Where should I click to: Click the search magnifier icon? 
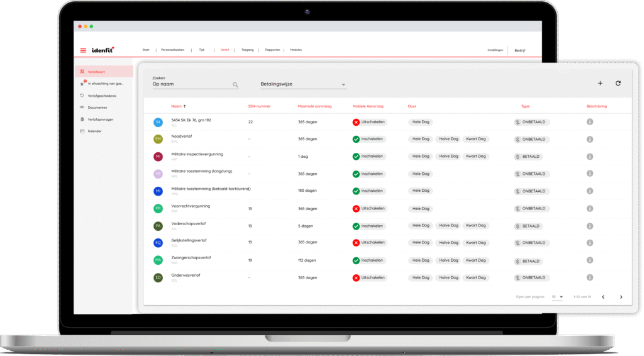(x=235, y=85)
